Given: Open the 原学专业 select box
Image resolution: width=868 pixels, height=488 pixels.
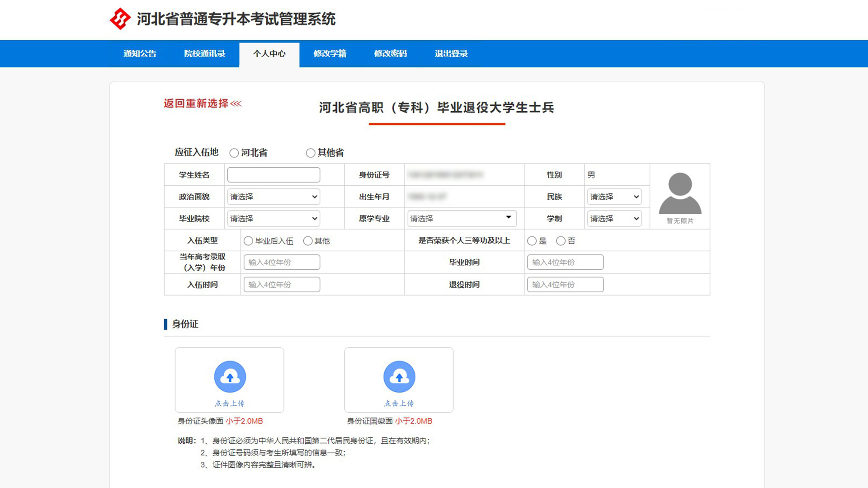Looking at the screenshot, I should click(462, 218).
